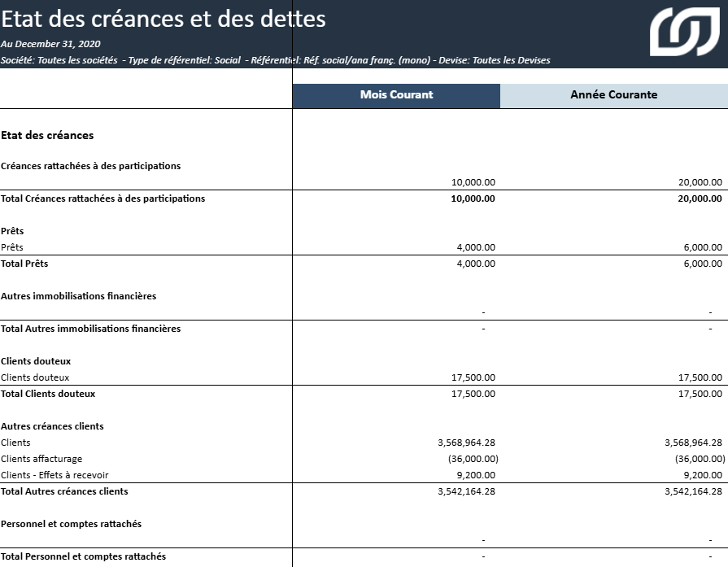
Task: Select the "Clients affacturage" row label
Action: pos(41,459)
